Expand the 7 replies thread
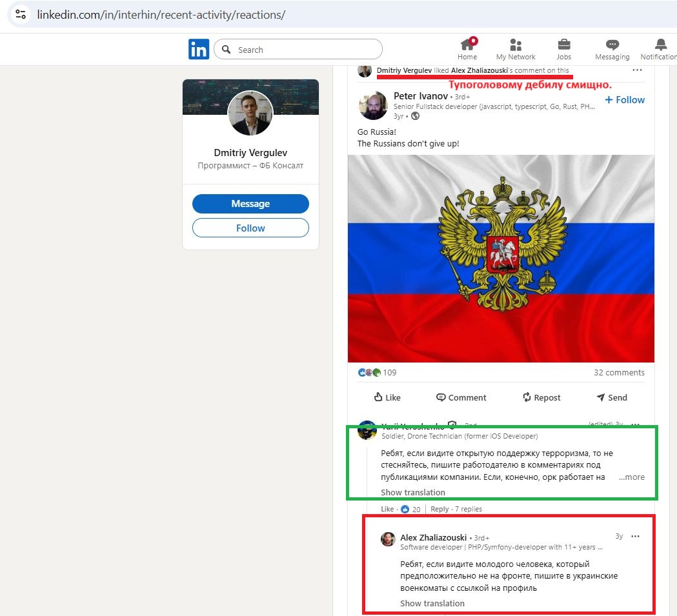Image resolution: width=677 pixels, height=616 pixels. pos(469,509)
